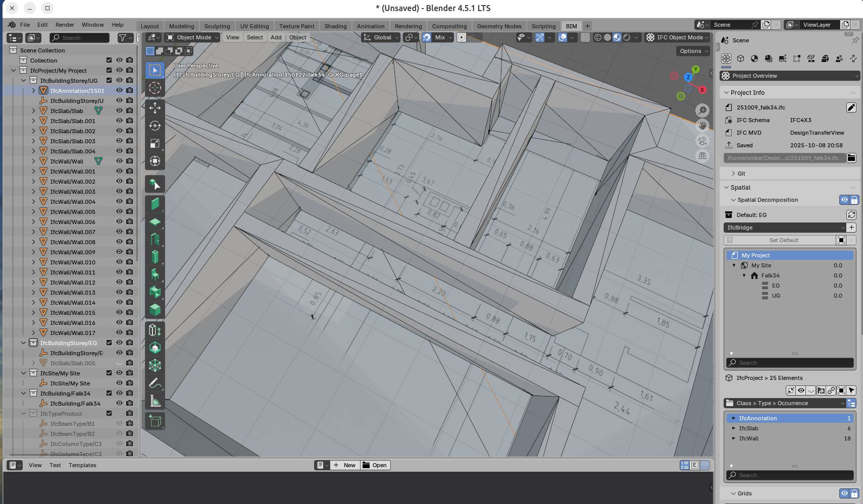Hide IfcWall/Wall.005 using its eye icon
The height and width of the screenshot is (504, 863).
coord(120,212)
